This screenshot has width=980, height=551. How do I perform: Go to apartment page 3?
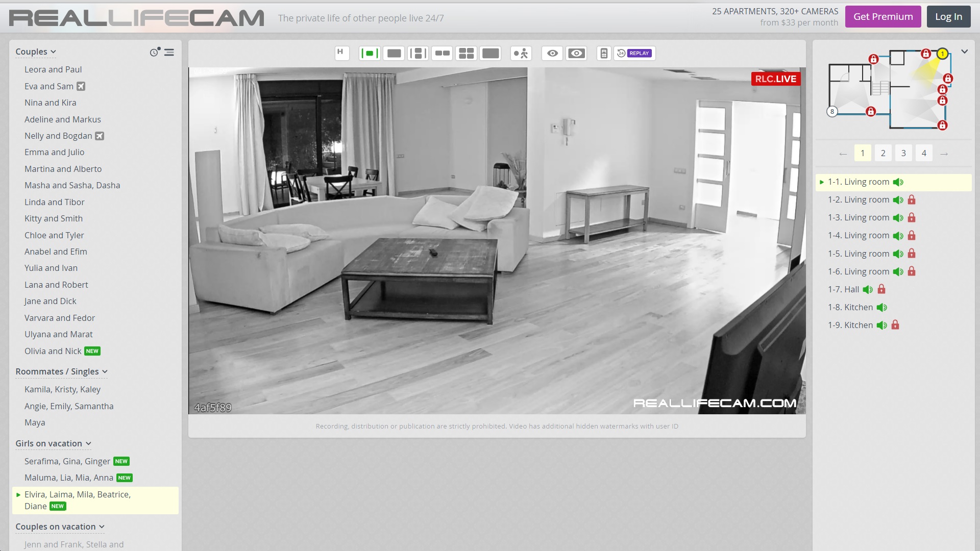tap(903, 153)
